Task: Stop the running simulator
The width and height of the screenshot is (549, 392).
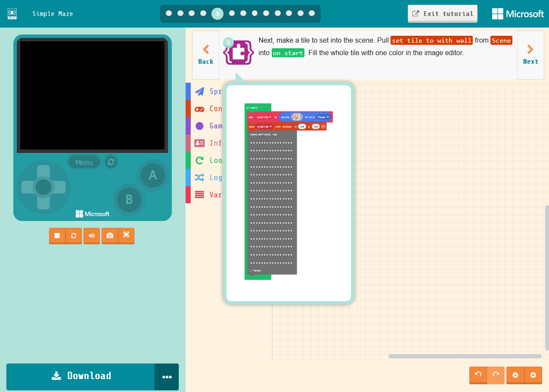Action: (x=57, y=236)
